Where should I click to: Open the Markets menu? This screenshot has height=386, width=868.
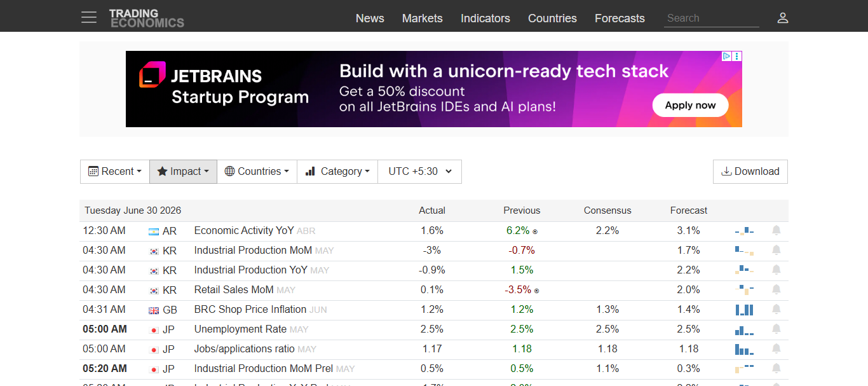pyautogui.click(x=422, y=18)
